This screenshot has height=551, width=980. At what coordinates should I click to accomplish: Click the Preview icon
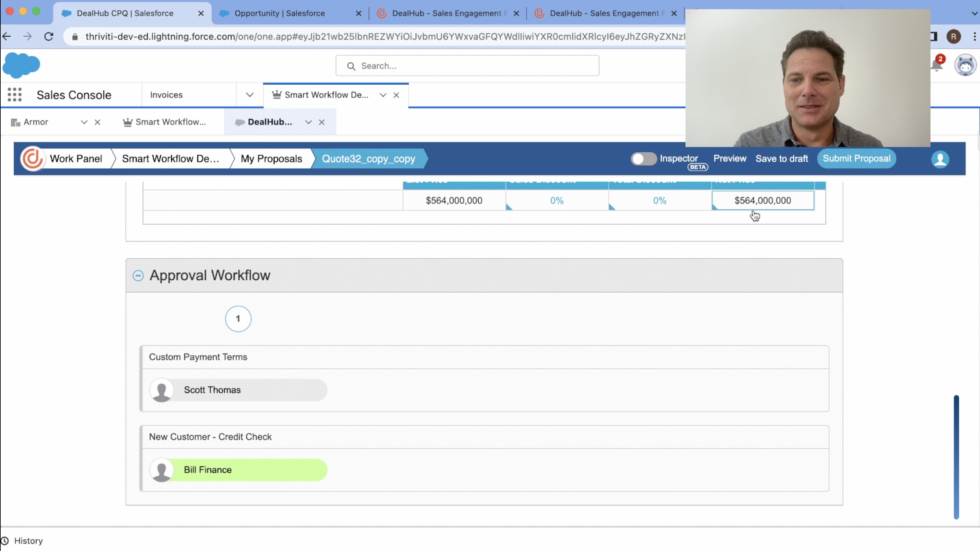(729, 158)
